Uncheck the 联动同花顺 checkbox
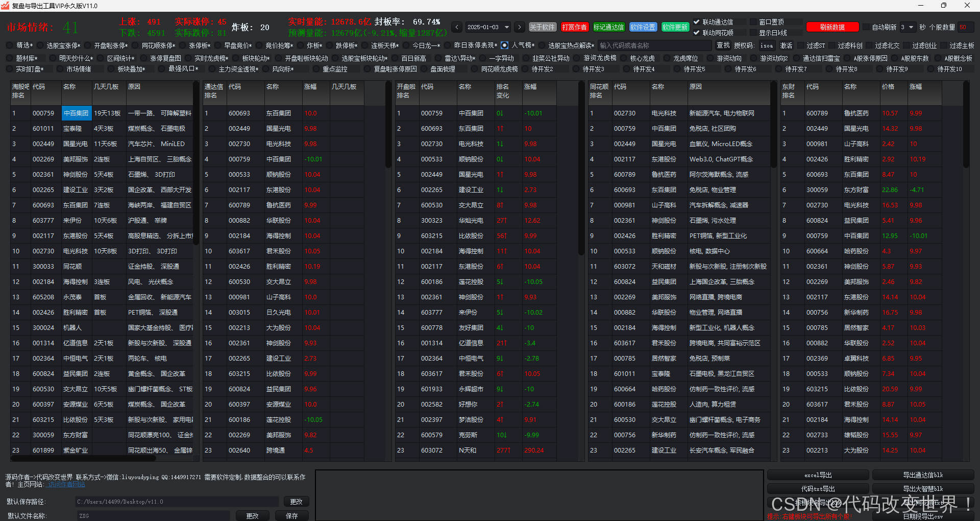Image resolution: width=980 pixels, height=521 pixels. (x=696, y=33)
